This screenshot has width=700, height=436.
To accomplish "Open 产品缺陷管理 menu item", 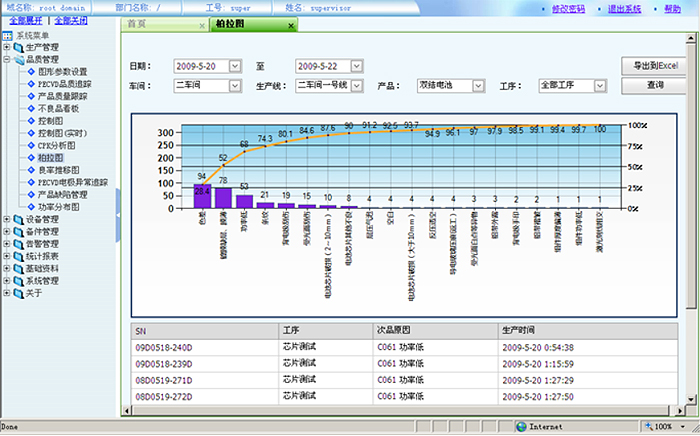I will click(62, 195).
